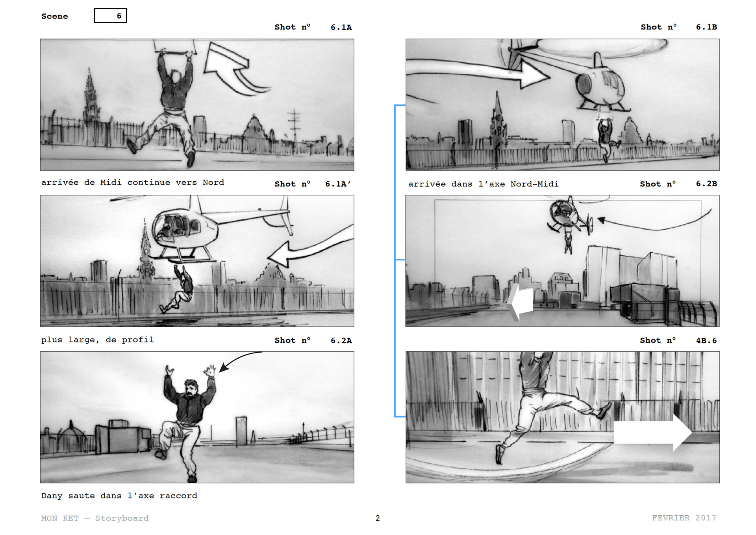Select storyboard panel for shot 6.1B
The width and height of the screenshot is (756, 535).
pos(562,104)
